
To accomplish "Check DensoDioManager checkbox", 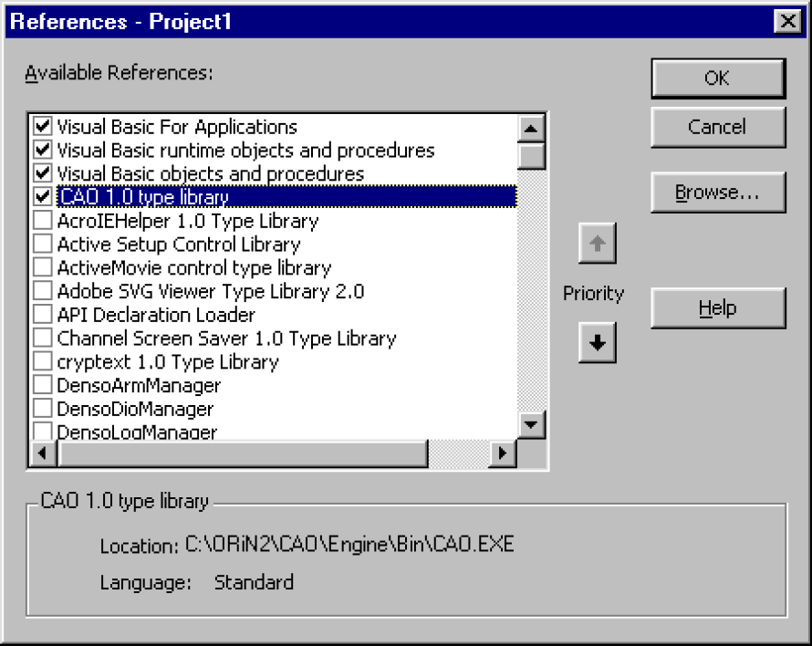I will [x=43, y=408].
